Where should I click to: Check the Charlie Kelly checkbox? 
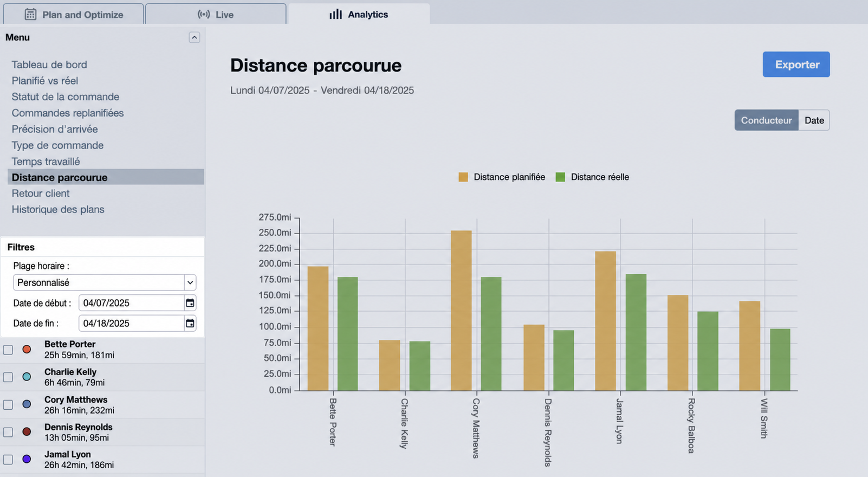point(8,377)
